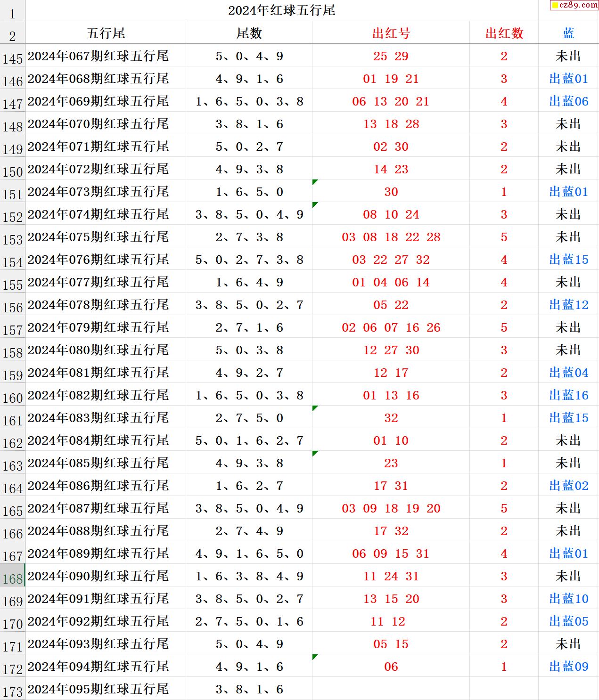
Task: Select the 尾数 cell 4、9、1、6、5、0
Action: [x=249, y=553]
